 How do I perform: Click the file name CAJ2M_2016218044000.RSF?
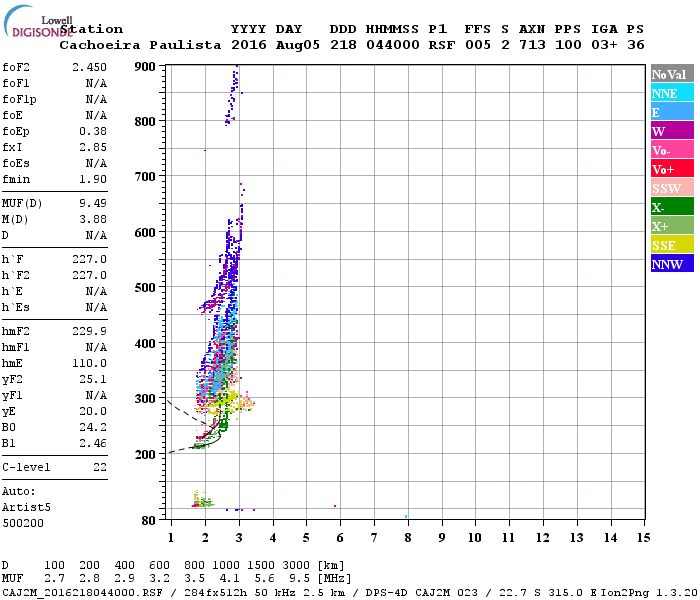83,592
